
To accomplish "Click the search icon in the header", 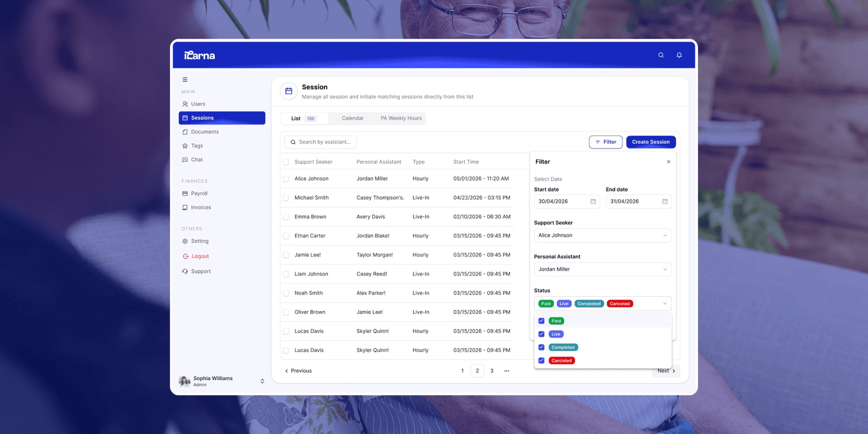I will 661,55.
